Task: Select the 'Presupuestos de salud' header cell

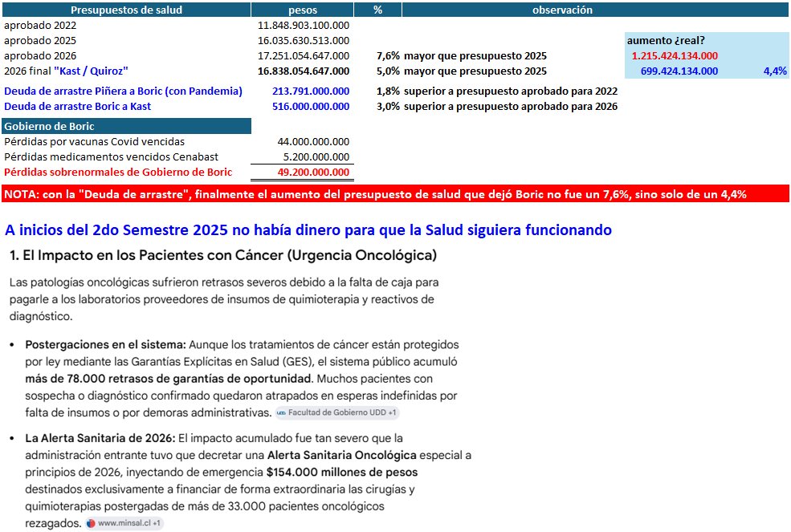Action: pyautogui.click(x=126, y=10)
